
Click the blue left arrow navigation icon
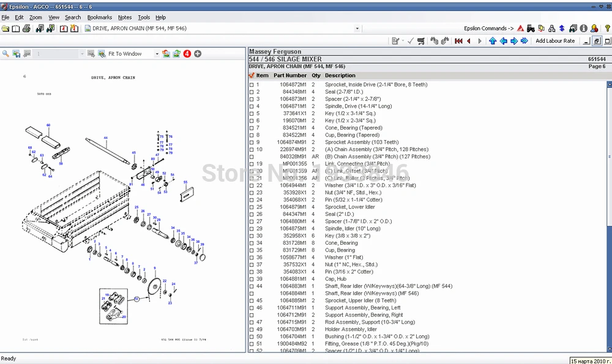[x=504, y=41]
